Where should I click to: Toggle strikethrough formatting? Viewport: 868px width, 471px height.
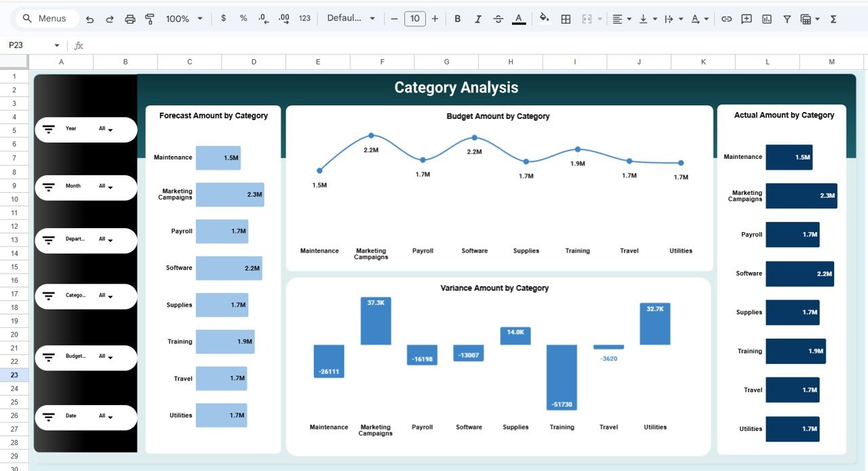[x=498, y=18]
